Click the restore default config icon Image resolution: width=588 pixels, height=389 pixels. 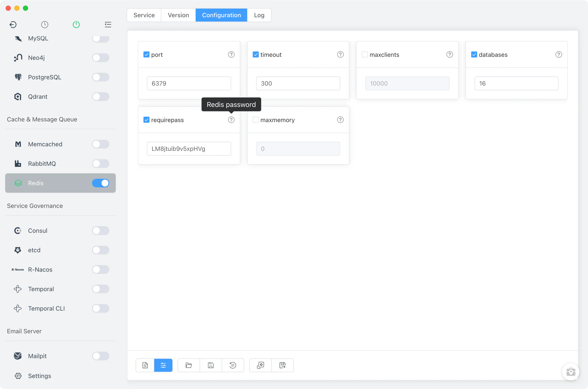[x=233, y=365]
